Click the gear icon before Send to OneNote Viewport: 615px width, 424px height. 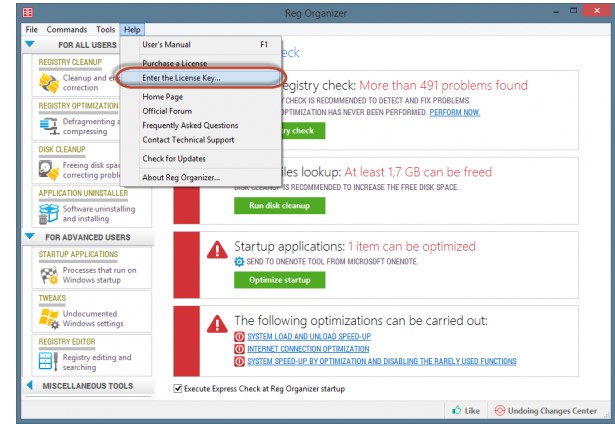[x=239, y=262]
